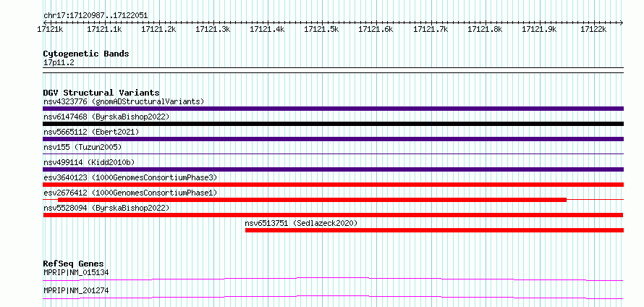Click the red bar for nsv6513751
The width and height of the screenshot is (644, 307).
tap(435, 230)
